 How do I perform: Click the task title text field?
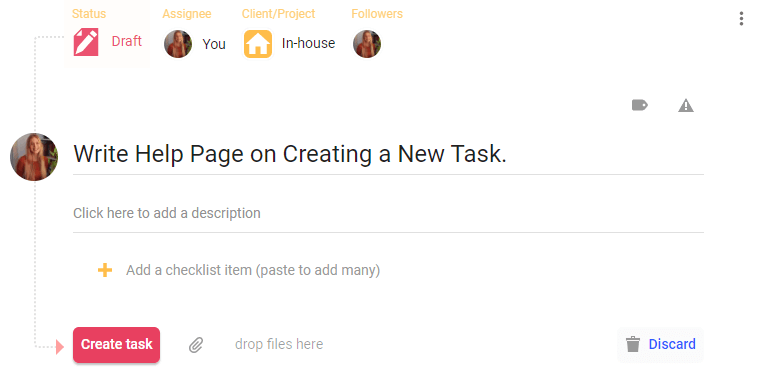[x=388, y=154]
